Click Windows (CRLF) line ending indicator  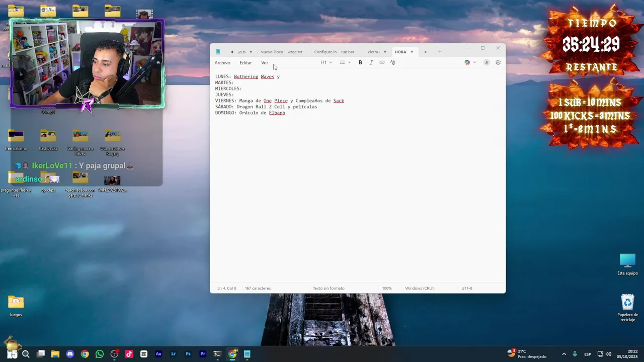click(420, 288)
